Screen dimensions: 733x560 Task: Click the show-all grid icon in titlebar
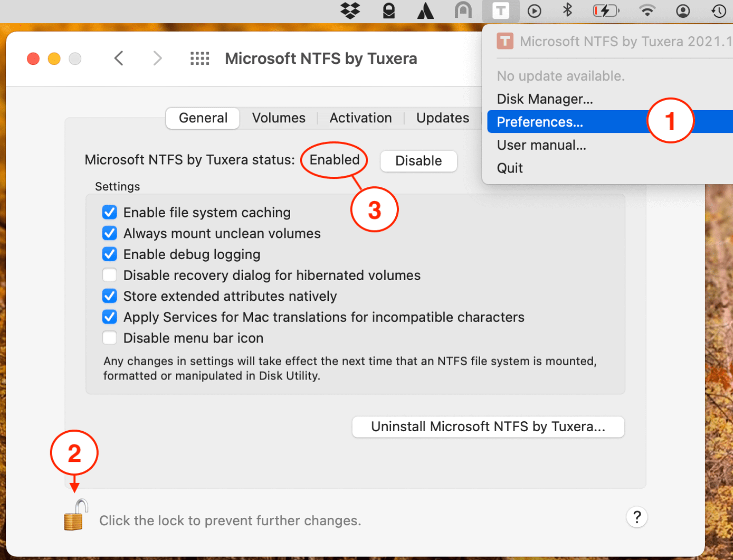pyautogui.click(x=199, y=58)
